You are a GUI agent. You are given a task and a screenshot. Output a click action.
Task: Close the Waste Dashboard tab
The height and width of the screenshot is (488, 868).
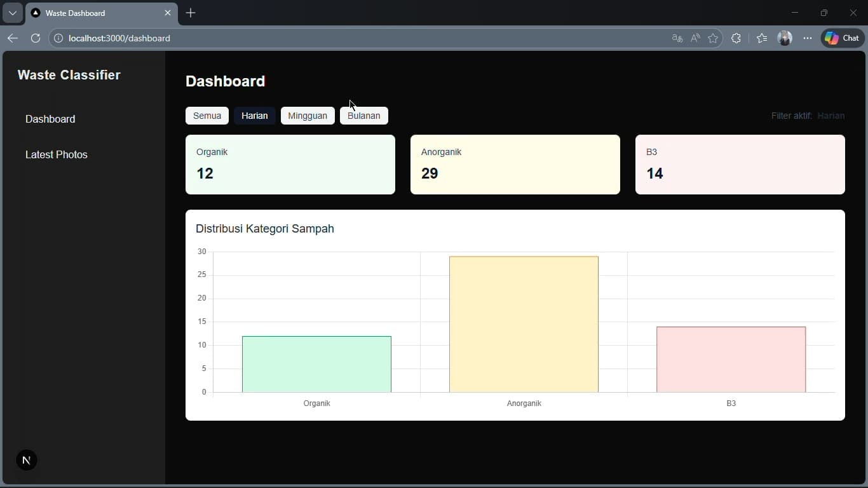click(x=168, y=13)
